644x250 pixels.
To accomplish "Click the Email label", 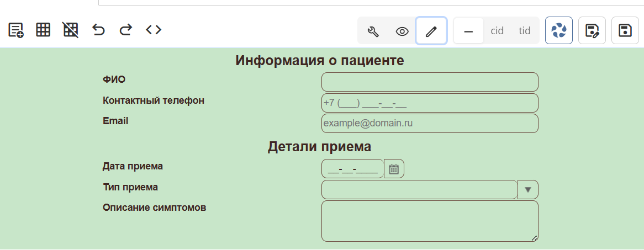I will point(115,121).
